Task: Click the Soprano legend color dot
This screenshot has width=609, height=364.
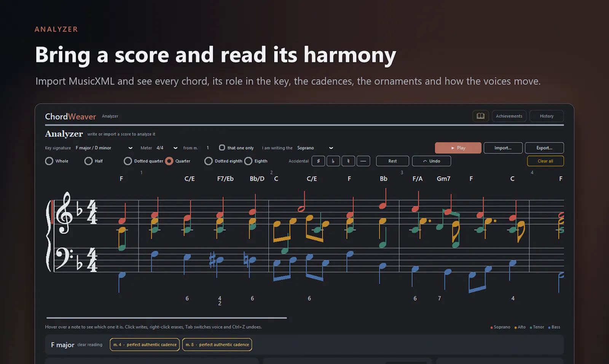Action: [x=491, y=327]
